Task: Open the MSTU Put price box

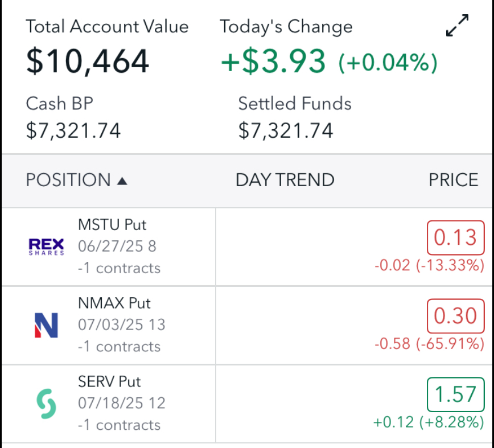Action: click(x=455, y=238)
